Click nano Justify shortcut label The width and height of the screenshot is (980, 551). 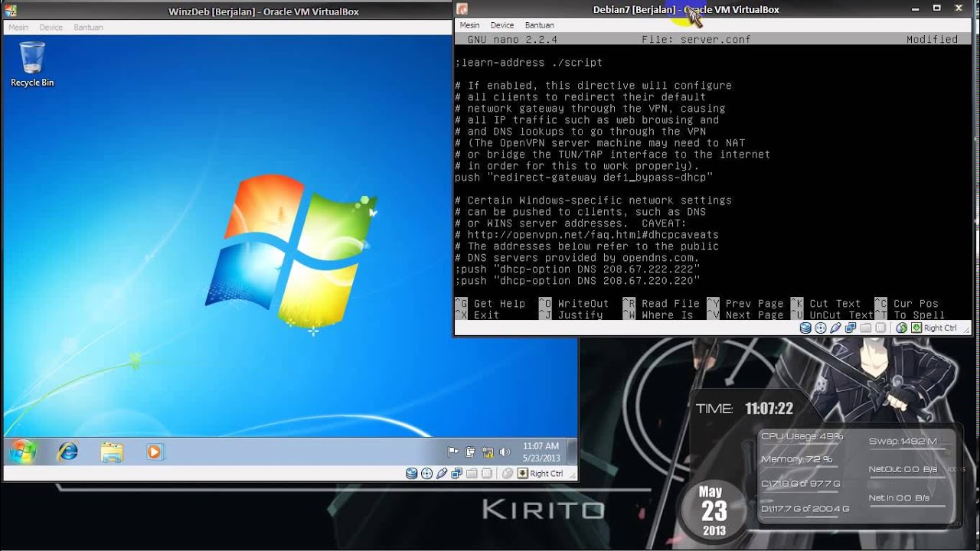580,315
